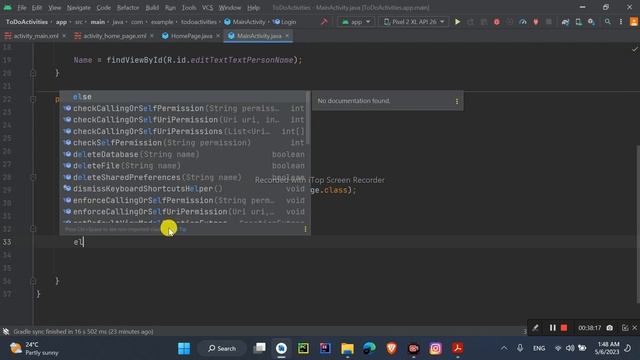Open the IDE settings vertical dots menu
This screenshot has height=360, width=640.
click(621, 22)
